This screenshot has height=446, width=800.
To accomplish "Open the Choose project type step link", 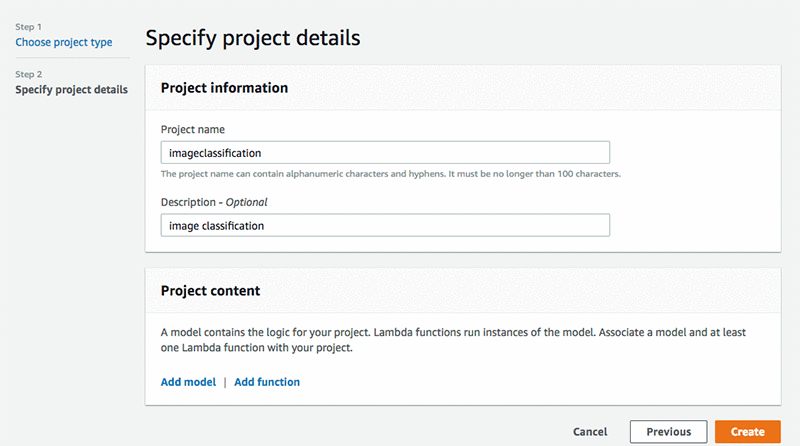I will [64, 42].
